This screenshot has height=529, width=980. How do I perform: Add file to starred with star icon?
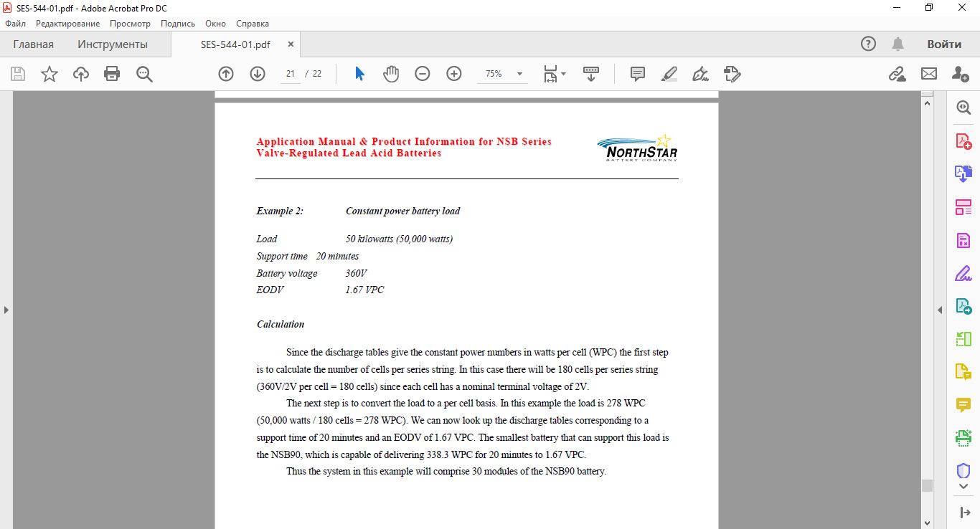click(50, 74)
